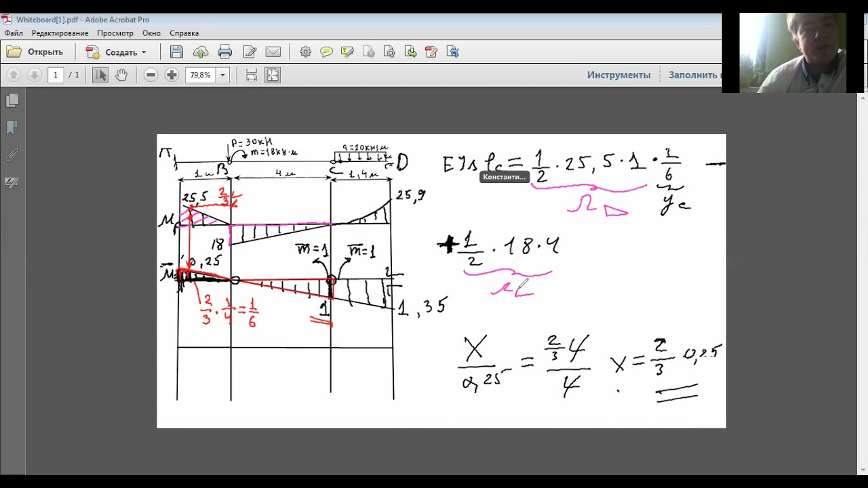Click the Print icon
The image size is (868, 488).
[x=225, y=52]
